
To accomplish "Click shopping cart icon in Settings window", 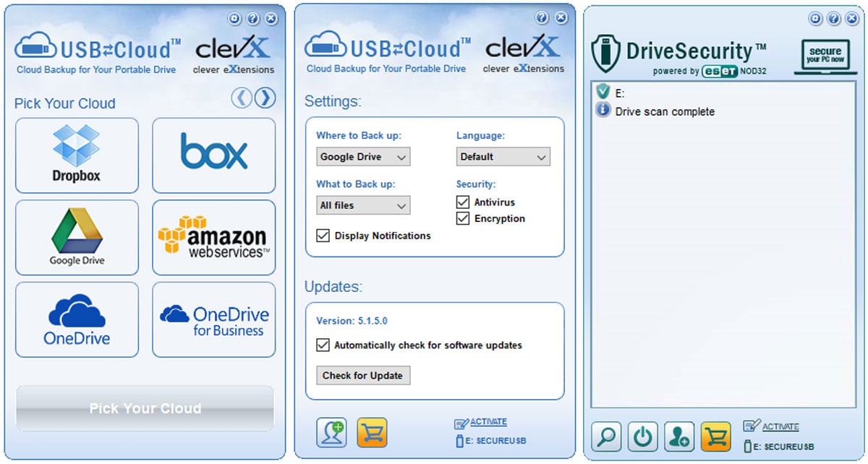I will (x=373, y=432).
